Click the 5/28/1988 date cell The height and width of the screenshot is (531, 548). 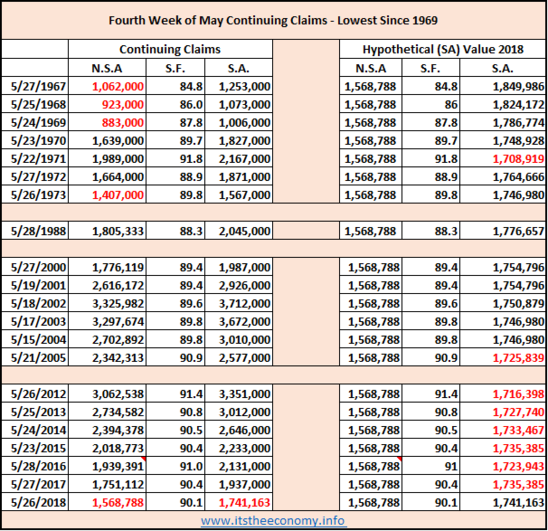pyautogui.click(x=35, y=231)
